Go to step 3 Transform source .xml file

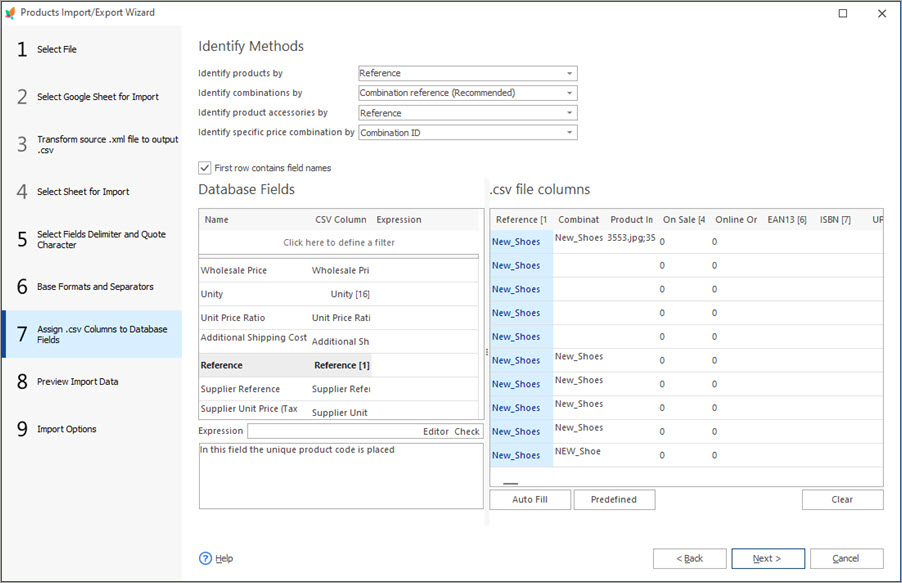pyautogui.click(x=92, y=144)
